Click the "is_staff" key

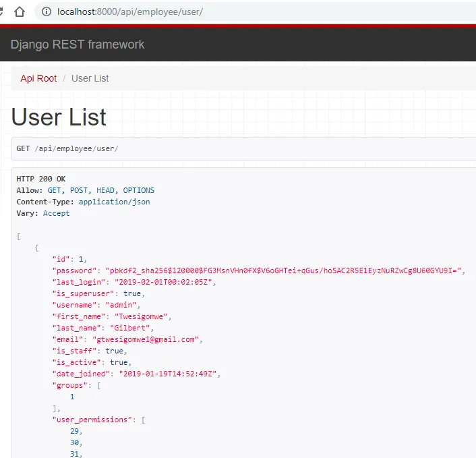[74, 351]
